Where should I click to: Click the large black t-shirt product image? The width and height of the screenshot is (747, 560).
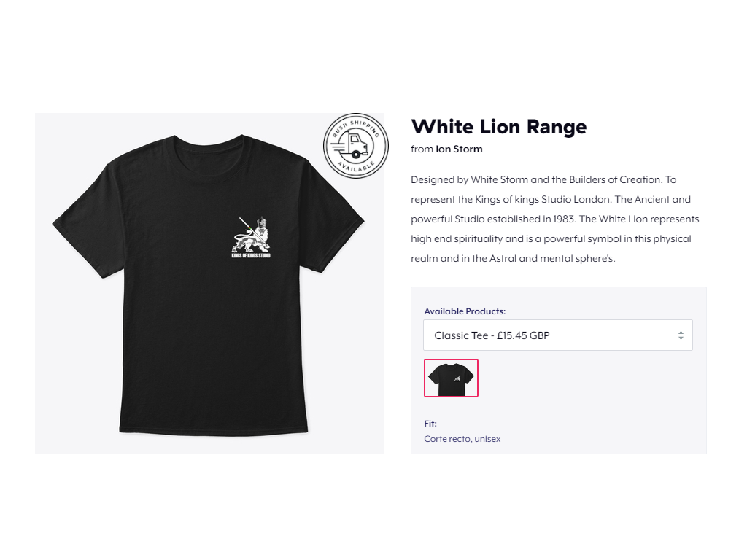pos(209,284)
